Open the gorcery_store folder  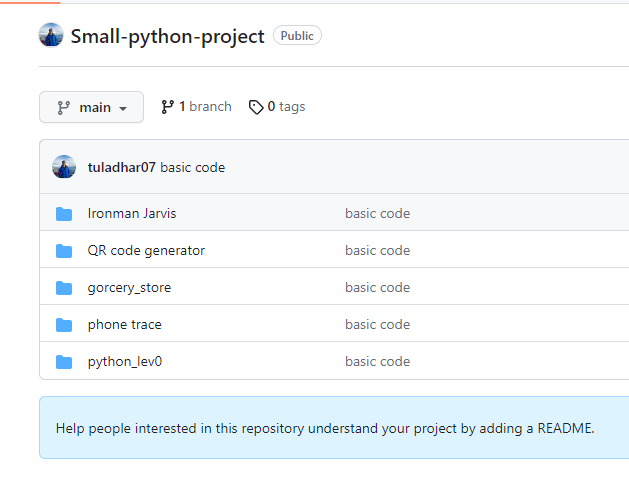(x=129, y=288)
